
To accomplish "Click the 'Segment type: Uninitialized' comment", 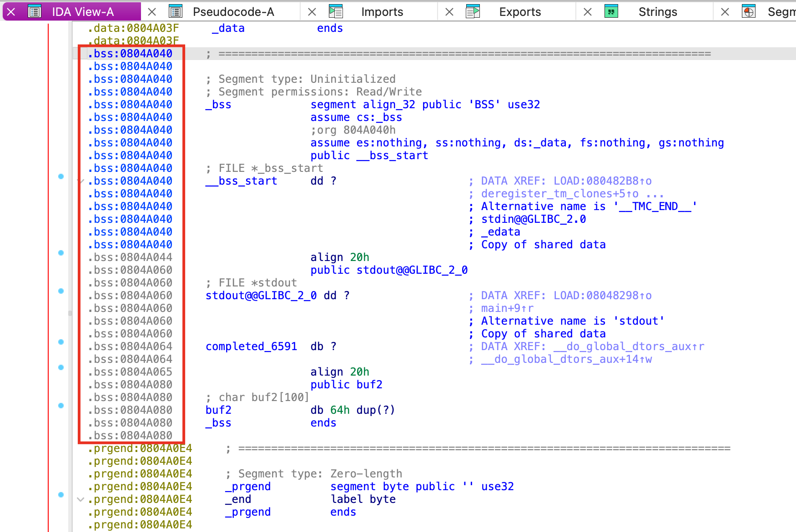I will 301,79.
